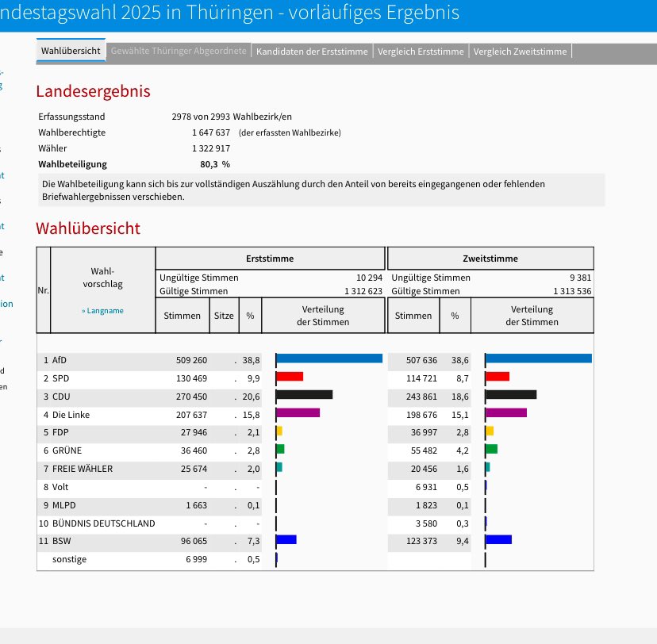Click the Wähler count 1 322 917
Screen dimensions: 657x644
211,148
